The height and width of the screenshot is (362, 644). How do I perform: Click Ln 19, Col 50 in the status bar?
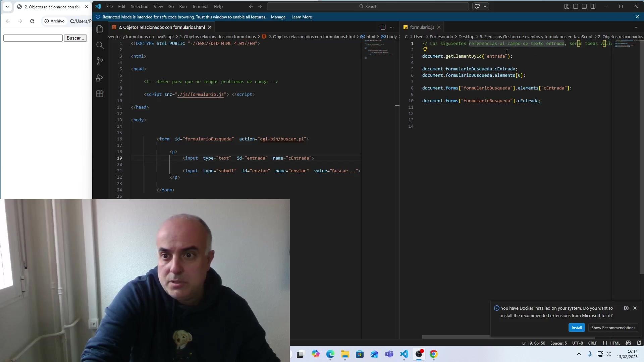tap(533, 343)
